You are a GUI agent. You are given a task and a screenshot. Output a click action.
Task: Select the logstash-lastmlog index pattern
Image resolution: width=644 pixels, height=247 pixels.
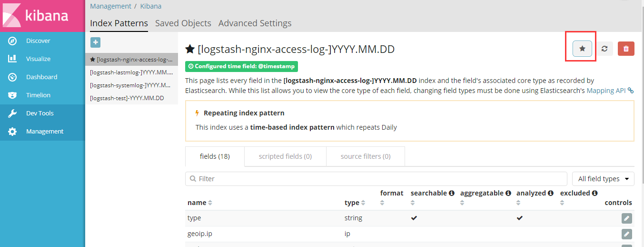point(132,72)
